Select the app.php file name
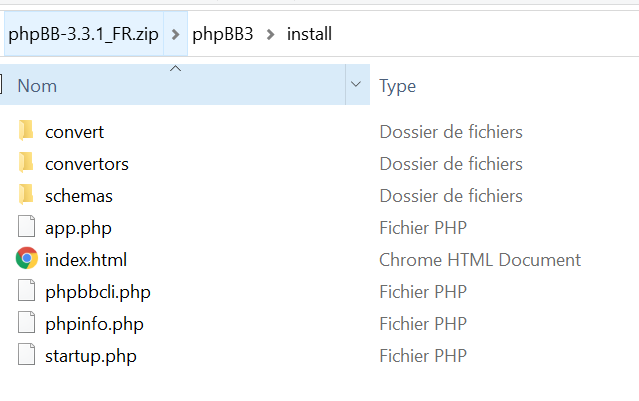Image resolution: width=639 pixels, height=401 pixels. [x=78, y=228]
